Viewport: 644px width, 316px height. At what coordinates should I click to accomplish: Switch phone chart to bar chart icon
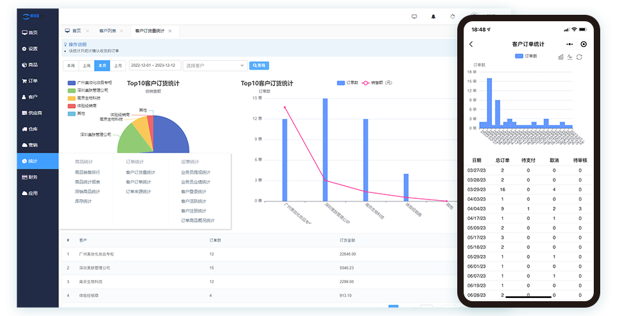560,57
